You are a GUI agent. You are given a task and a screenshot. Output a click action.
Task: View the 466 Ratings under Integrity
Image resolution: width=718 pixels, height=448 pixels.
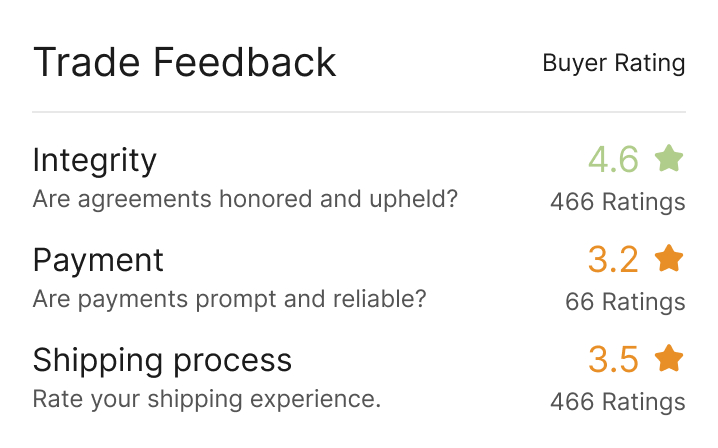point(617,202)
